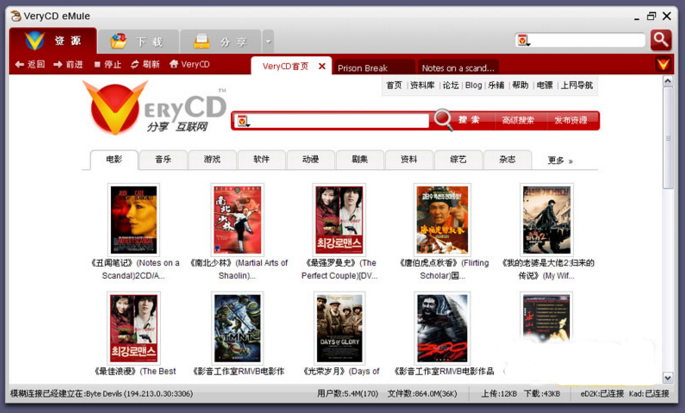The height and width of the screenshot is (413, 685).
Task: Click the 返回 back arrow button
Action: tap(30, 64)
